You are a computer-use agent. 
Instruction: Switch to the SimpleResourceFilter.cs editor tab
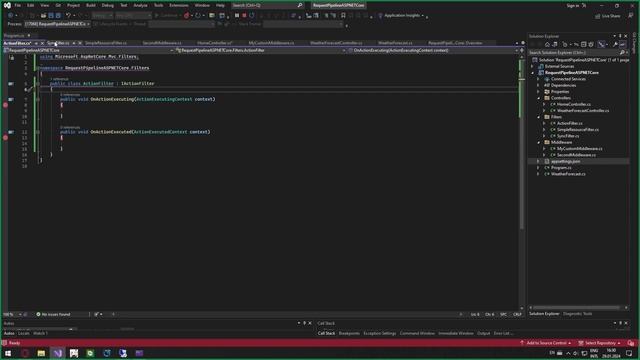pos(106,43)
